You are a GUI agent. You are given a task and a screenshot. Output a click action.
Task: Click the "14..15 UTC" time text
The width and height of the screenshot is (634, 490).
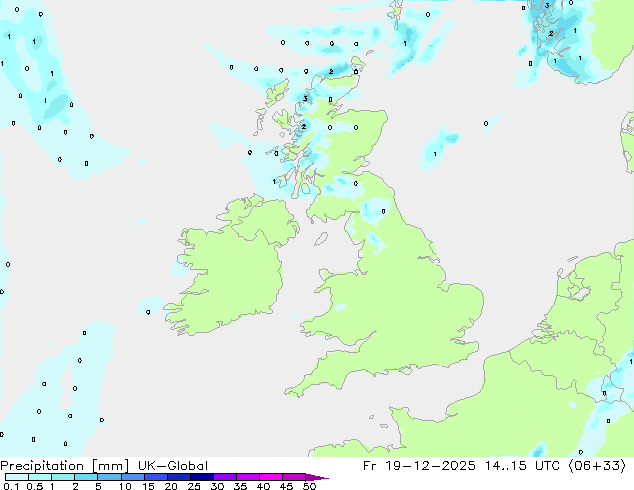[522, 466]
